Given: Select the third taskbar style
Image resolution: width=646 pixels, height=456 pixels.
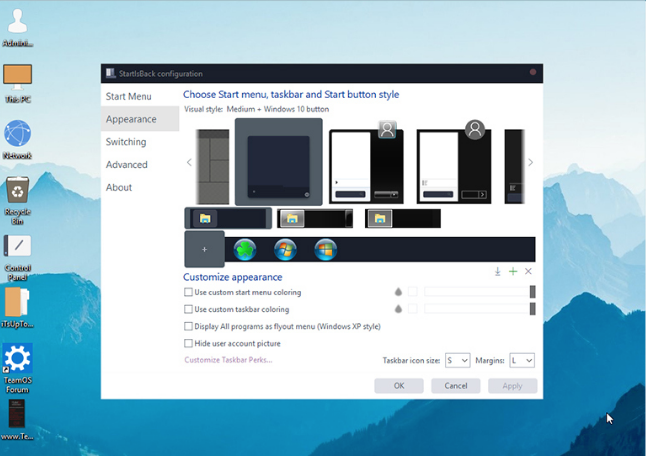Looking at the screenshot, I should tap(403, 218).
